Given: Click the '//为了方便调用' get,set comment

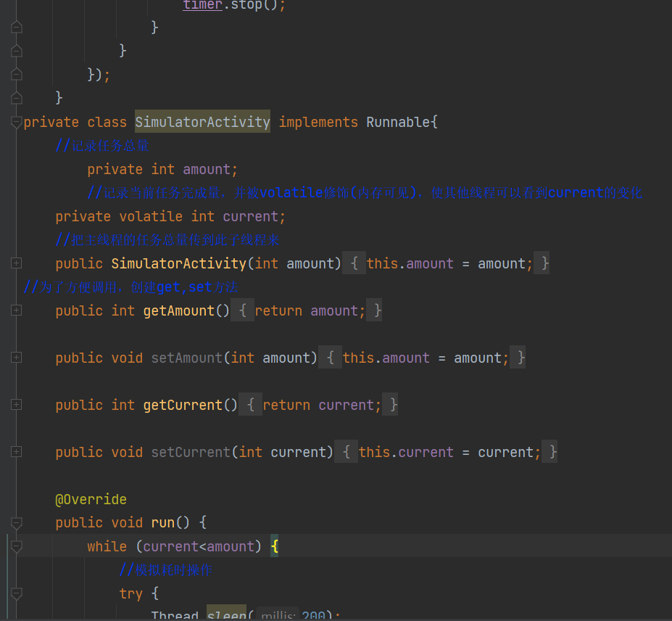Looking at the screenshot, I should [130, 287].
